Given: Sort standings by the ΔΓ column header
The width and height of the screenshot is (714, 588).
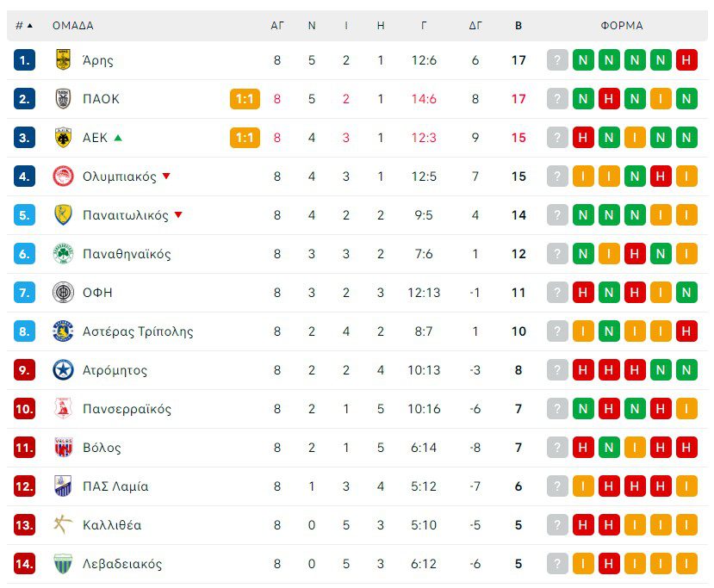Looking at the screenshot, I should coord(475,26).
